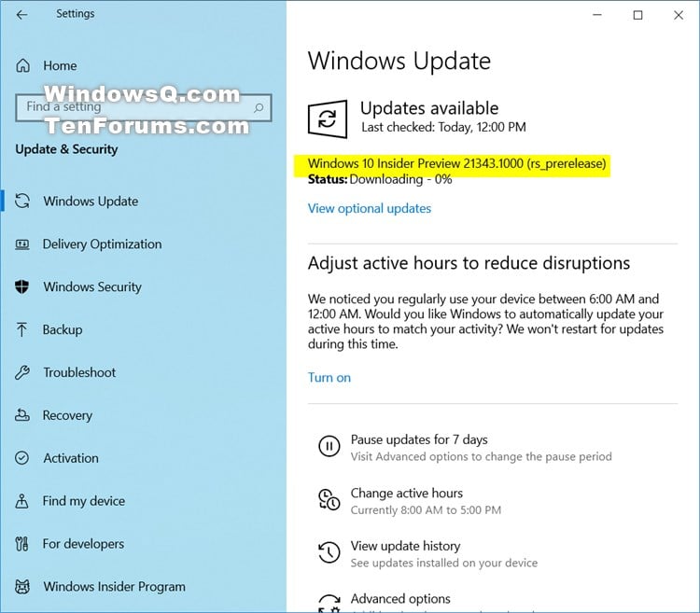Screen dimensions: 700x613
Task: Choose Pause updates for 7 days
Action: coord(419,439)
